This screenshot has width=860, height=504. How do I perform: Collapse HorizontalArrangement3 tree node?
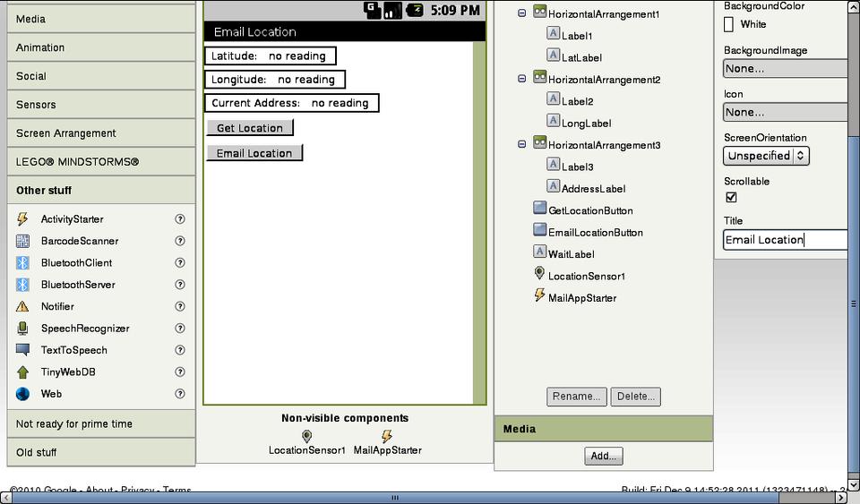point(521,144)
